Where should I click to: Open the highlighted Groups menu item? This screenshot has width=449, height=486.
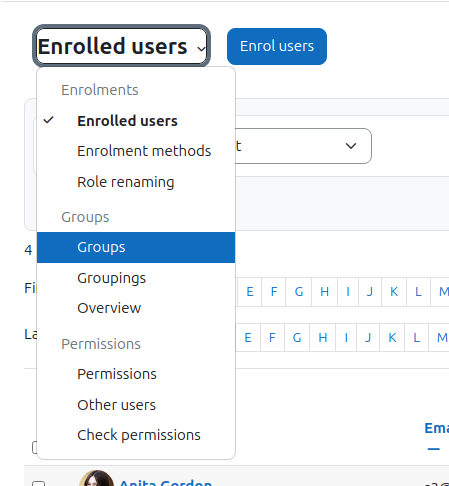point(136,247)
